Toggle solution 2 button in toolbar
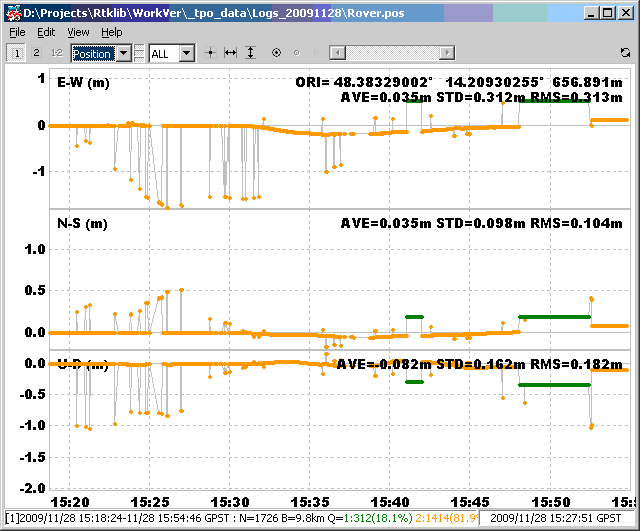640x531 pixels. [x=36, y=52]
